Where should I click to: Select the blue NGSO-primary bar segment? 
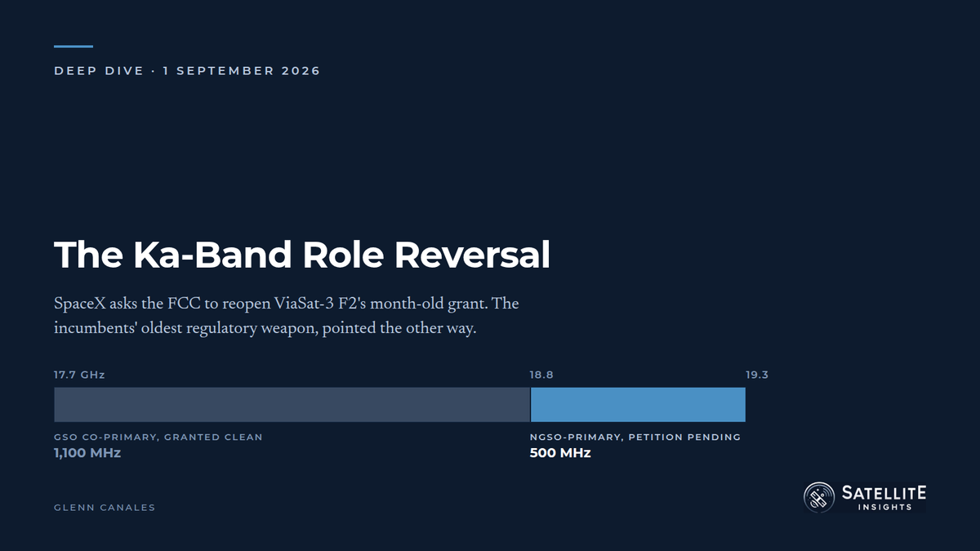tap(638, 404)
